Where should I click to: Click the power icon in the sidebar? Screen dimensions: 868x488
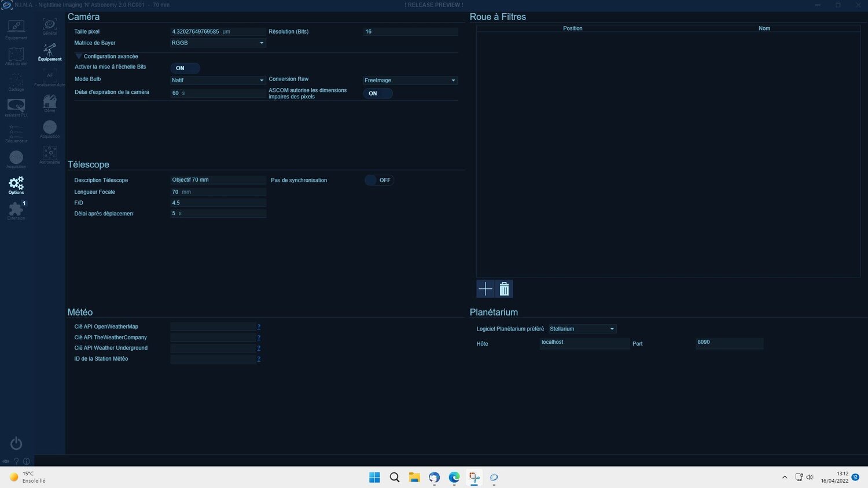click(16, 443)
